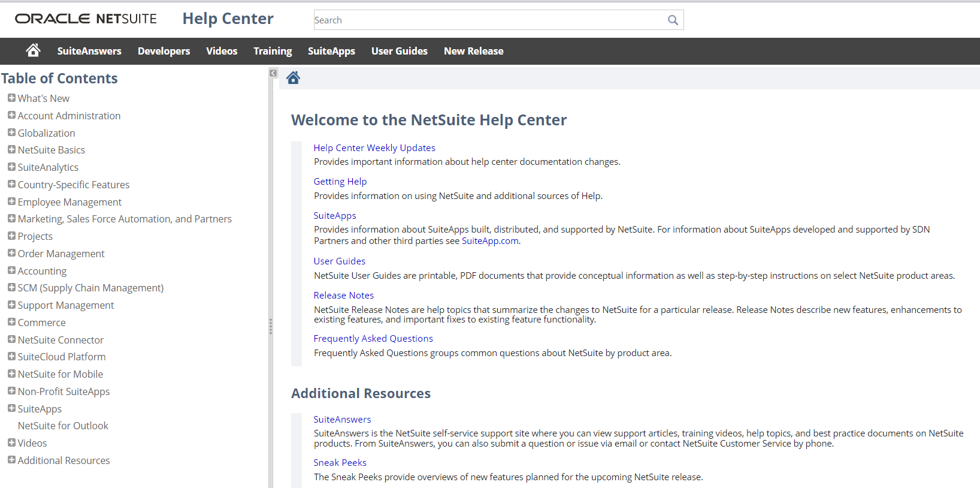Click the splitter handle between panels
Screen dimensions: 980x488
pyautogui.click(x=271, y=326)
